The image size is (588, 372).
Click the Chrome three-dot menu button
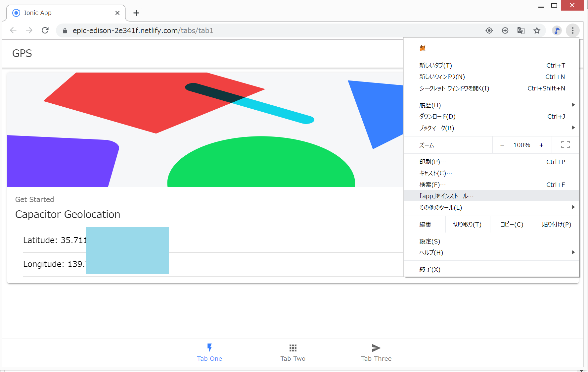(572, 30)
